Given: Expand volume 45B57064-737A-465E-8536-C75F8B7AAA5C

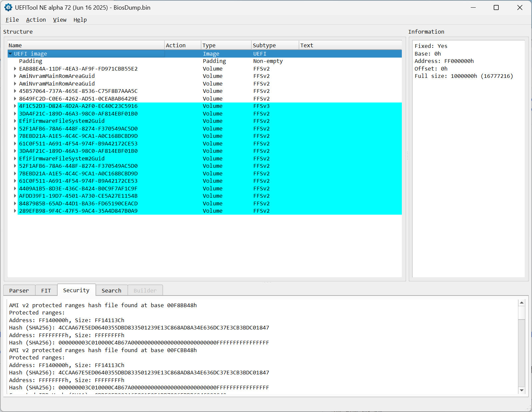Looking at the screenshot, I should click(15, 91).
